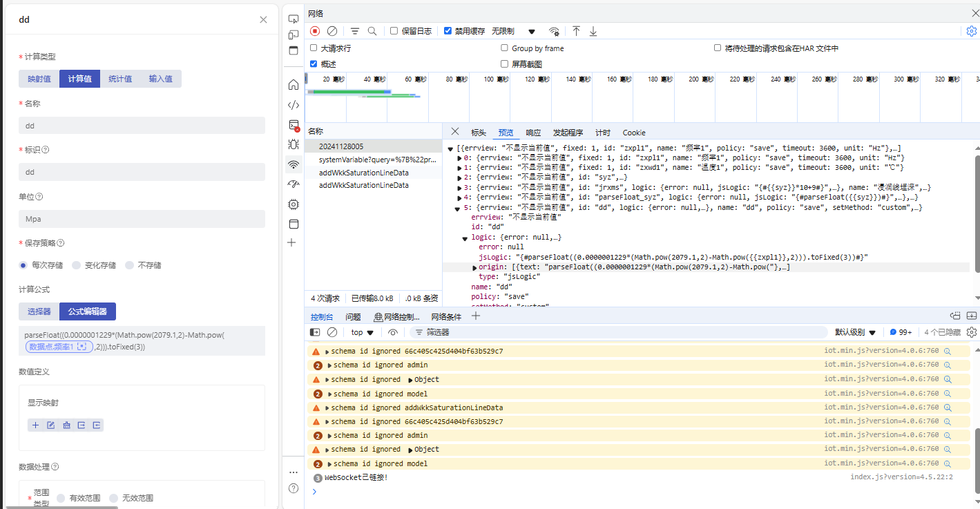Click the 公式编辑器 button
This screenshot has height=509, width=980.
click(x=88, y=311)
